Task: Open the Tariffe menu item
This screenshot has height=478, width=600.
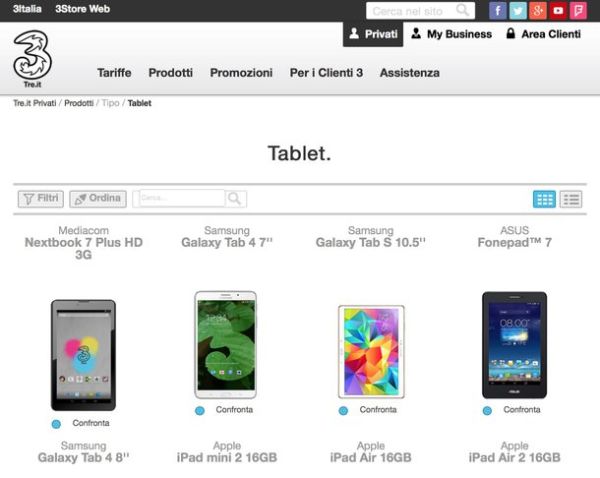Action: tap(115, 73)
